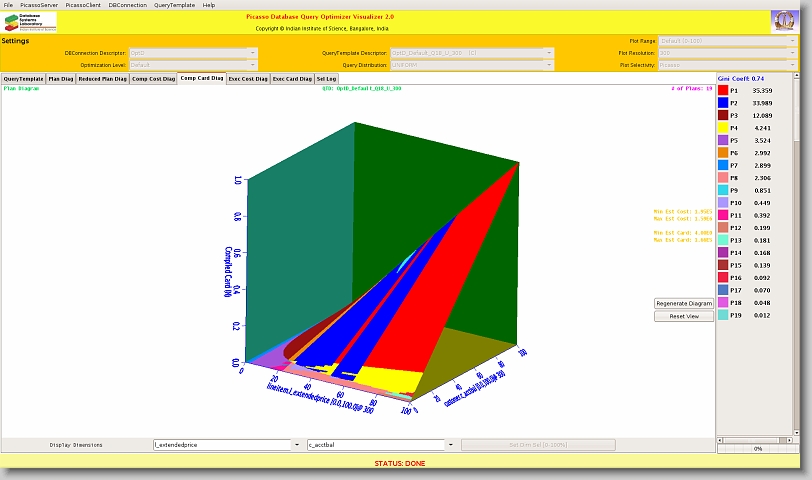Select the red P1 plan color swatch

tap(723, 90)
